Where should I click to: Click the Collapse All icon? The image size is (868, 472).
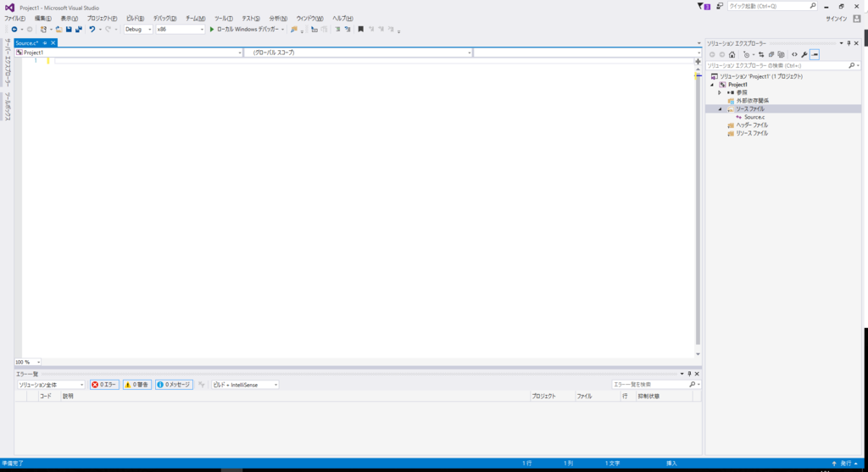[771, 54]
